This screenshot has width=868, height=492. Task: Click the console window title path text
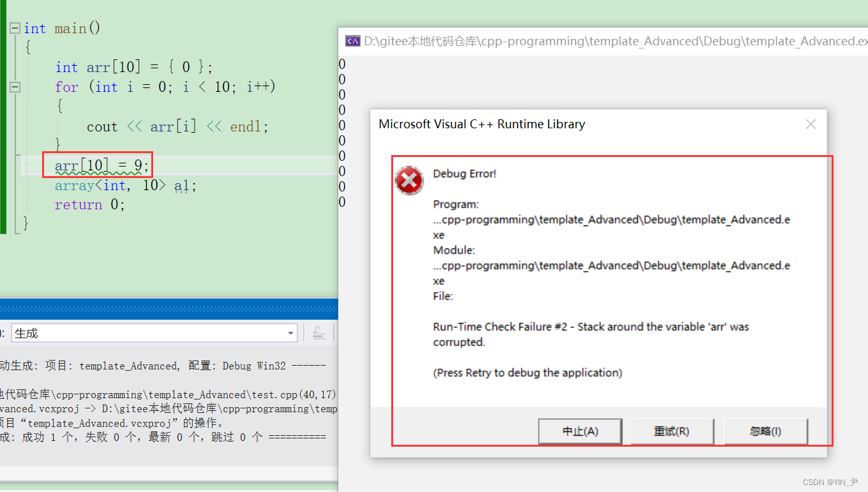(616, 41)
